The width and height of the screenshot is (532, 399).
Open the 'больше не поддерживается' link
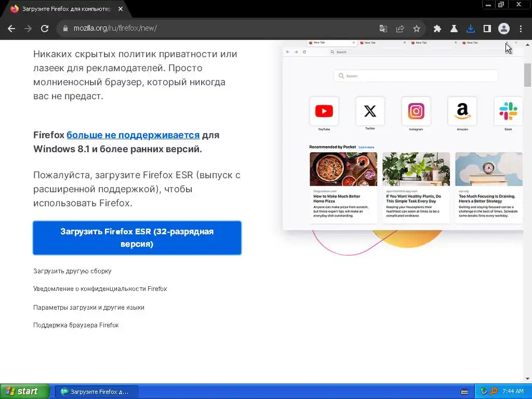133,135
